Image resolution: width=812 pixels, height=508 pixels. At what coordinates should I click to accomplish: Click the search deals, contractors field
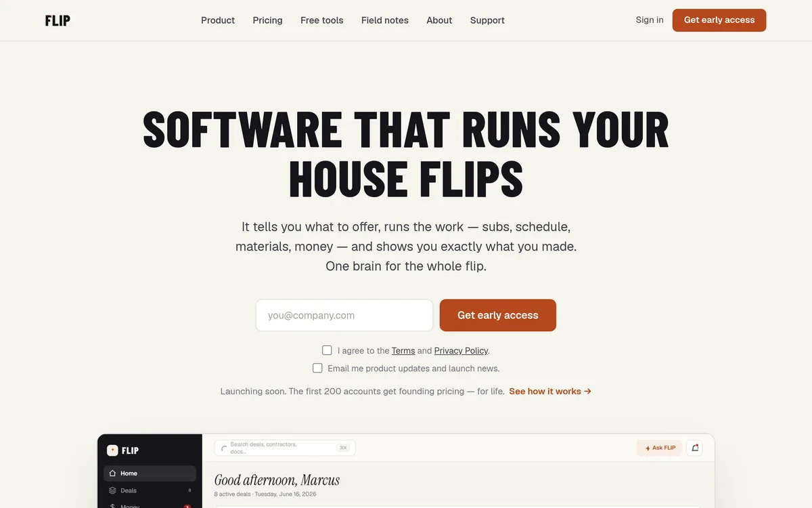pyautogui.click(x=285, y=448)
